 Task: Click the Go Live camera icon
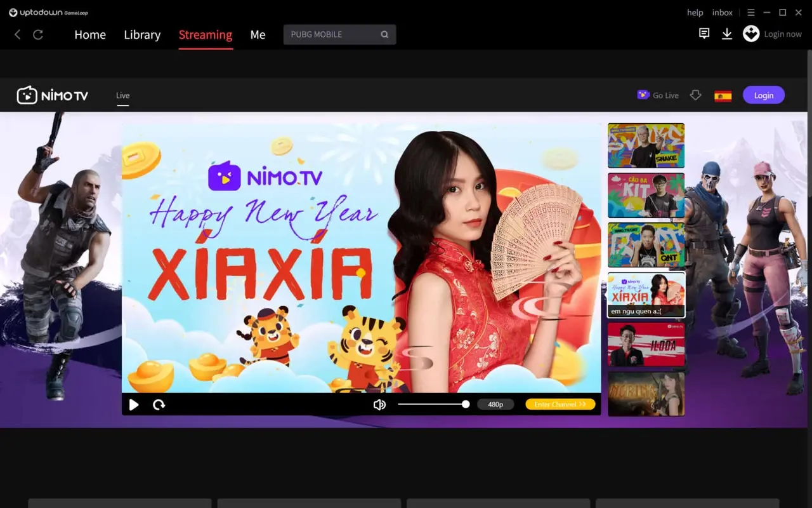643,95
